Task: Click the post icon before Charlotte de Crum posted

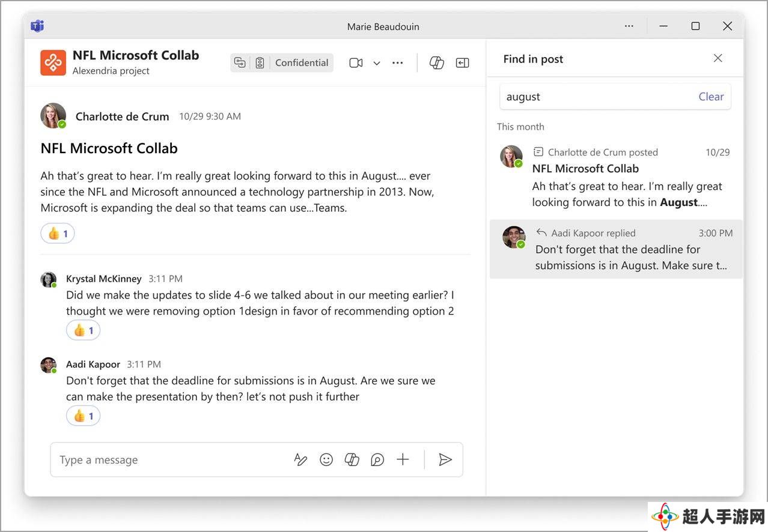Action: [538, 152]
